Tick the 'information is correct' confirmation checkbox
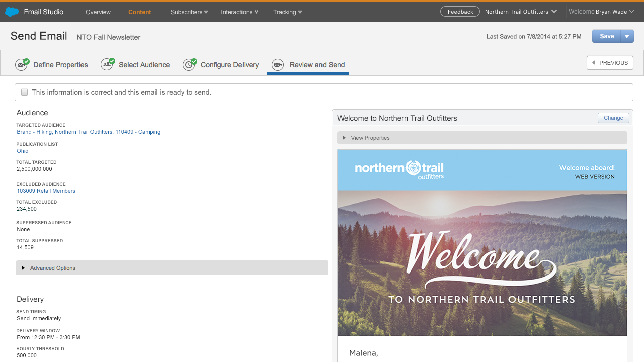The width and height of the screenshot is (644, 362). (24, 92)
